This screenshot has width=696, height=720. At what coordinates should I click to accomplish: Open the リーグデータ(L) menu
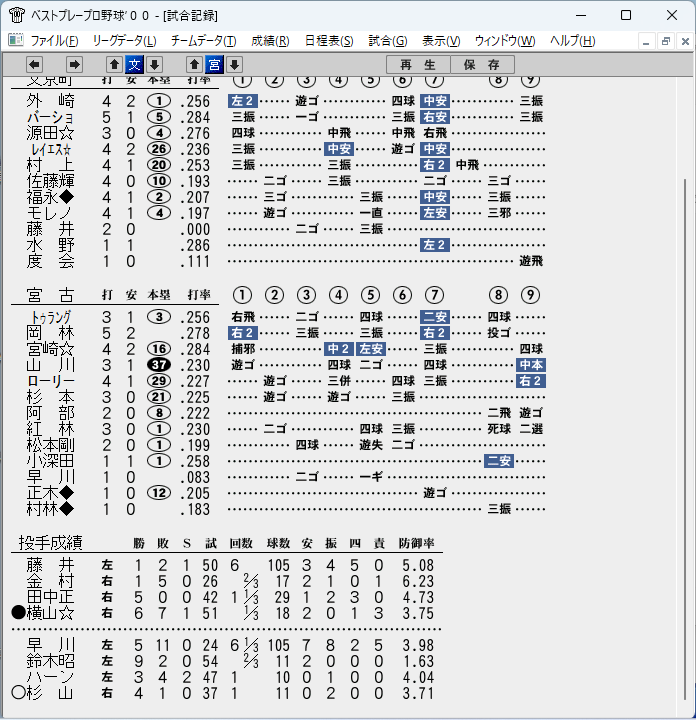[x=124, y=41]
